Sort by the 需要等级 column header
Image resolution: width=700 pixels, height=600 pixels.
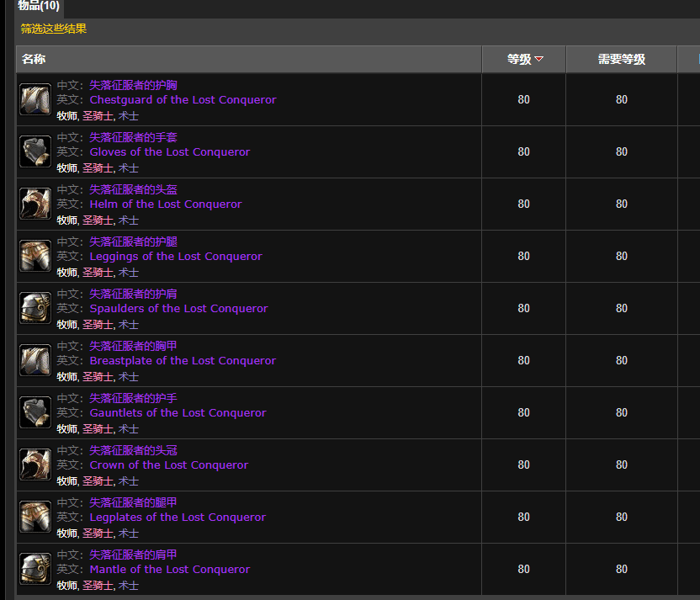coord(622,59)
